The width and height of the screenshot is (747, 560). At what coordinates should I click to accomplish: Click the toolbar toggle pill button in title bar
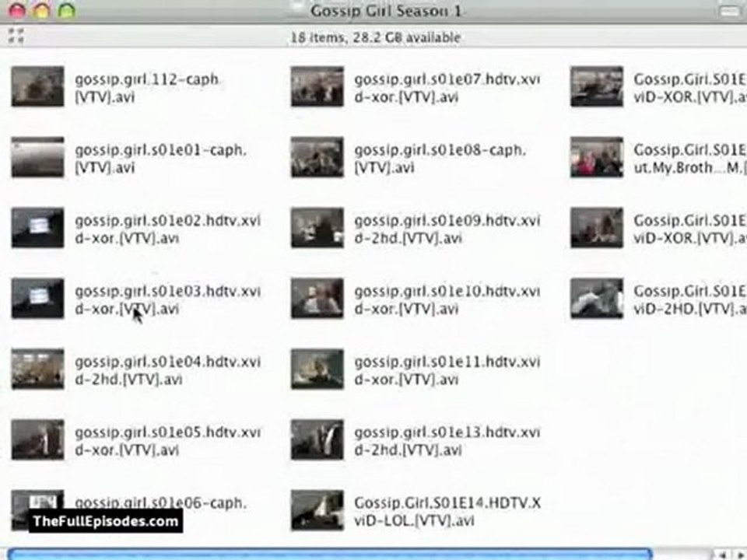(731, 10)
